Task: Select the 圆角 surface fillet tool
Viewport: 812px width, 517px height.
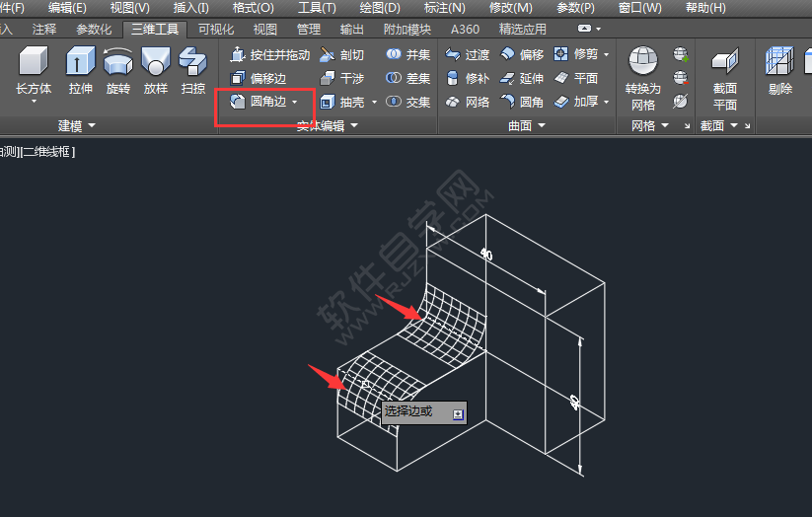Action: point(522,102)
